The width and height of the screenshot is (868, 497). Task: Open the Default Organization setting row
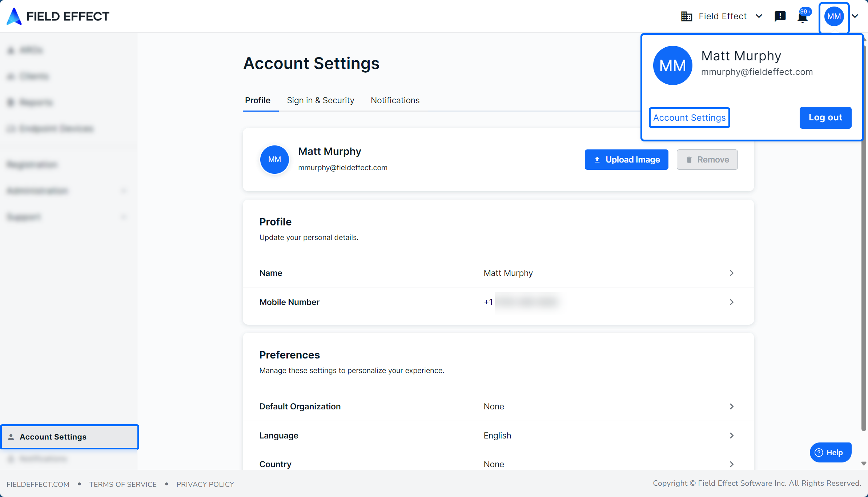tap(732, 406)
